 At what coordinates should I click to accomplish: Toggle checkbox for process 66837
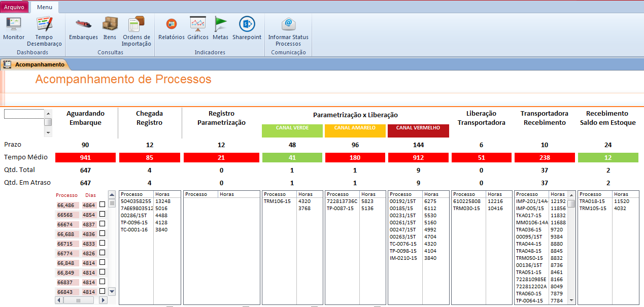103,282
